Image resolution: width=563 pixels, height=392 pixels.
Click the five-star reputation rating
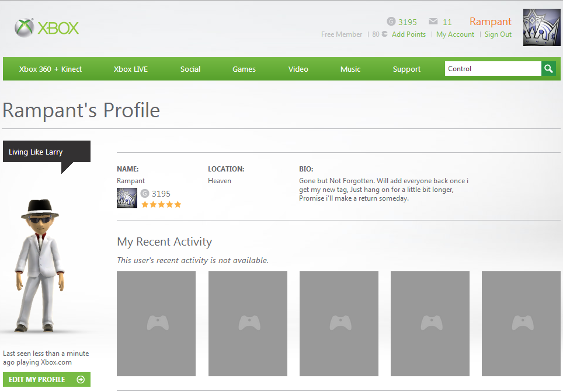pos(161,205)
